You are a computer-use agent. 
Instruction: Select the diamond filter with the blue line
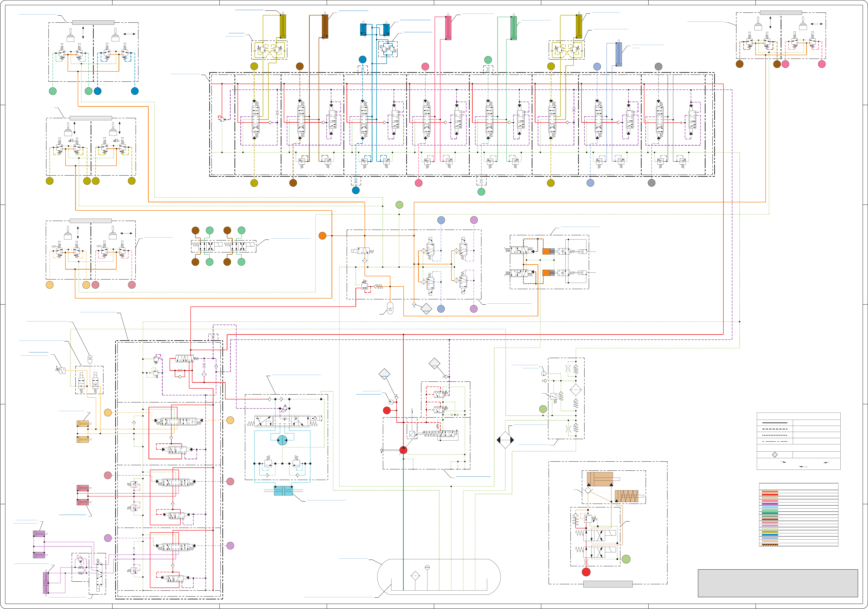coord(426,309)
